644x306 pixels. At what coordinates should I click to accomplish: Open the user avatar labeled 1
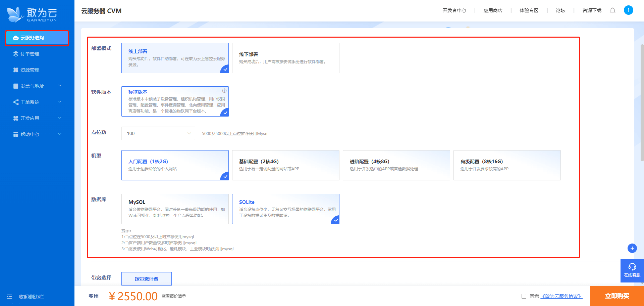(x=628, y=10)
